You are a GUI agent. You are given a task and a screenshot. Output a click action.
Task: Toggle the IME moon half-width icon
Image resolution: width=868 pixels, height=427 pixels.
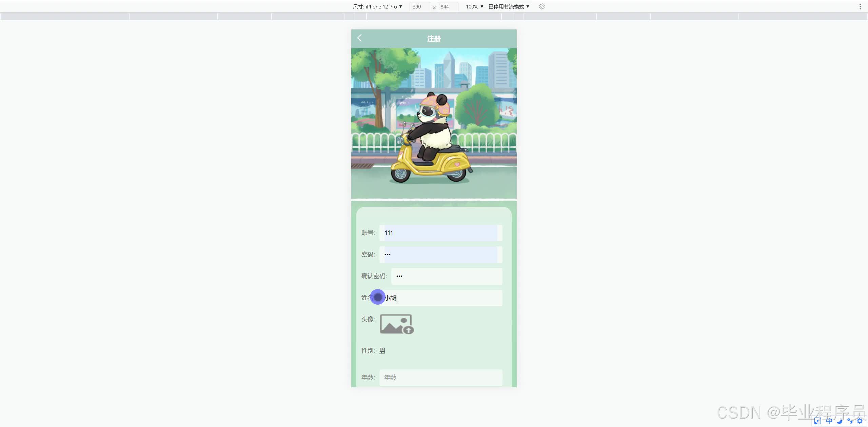point(840,421)
